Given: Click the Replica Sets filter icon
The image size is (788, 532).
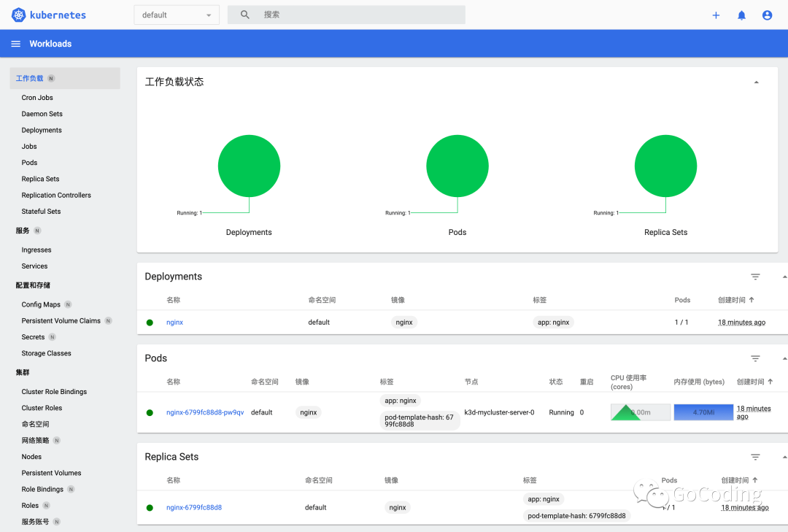Looking at the screenshot, I should 755,457.
